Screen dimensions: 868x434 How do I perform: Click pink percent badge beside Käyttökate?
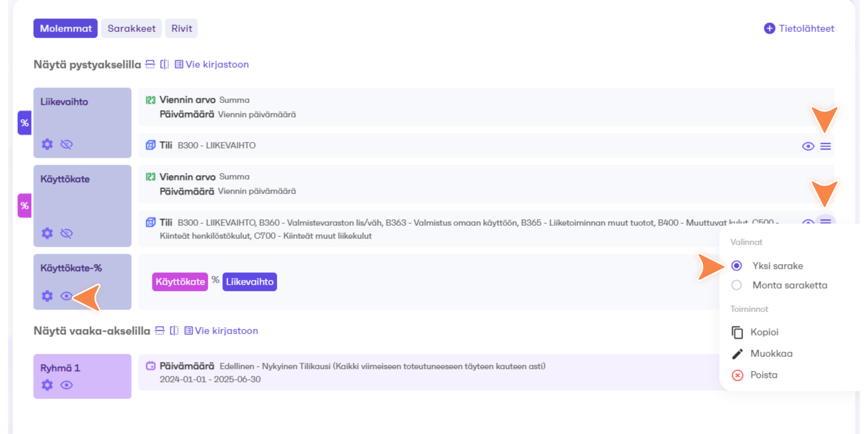click(x=25, y=206)
